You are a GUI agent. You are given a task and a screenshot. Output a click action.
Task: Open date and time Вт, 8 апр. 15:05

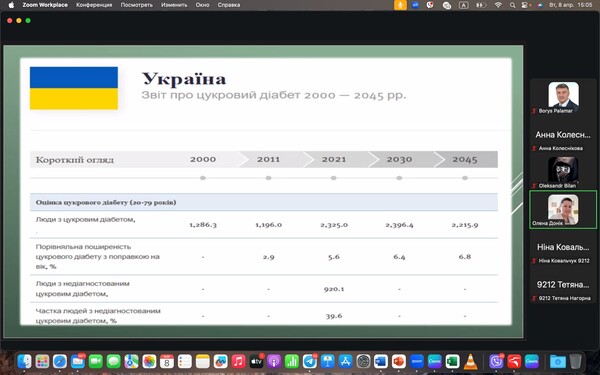(571, 5)
